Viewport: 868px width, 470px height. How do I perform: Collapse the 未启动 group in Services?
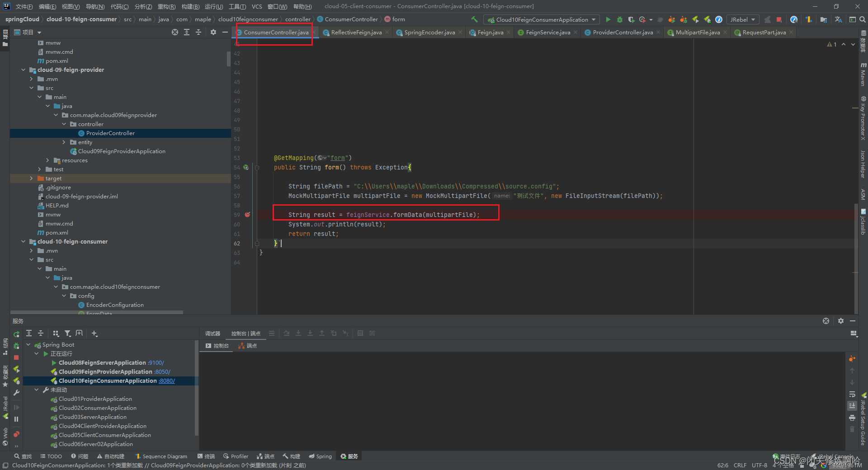click(37, 390)
